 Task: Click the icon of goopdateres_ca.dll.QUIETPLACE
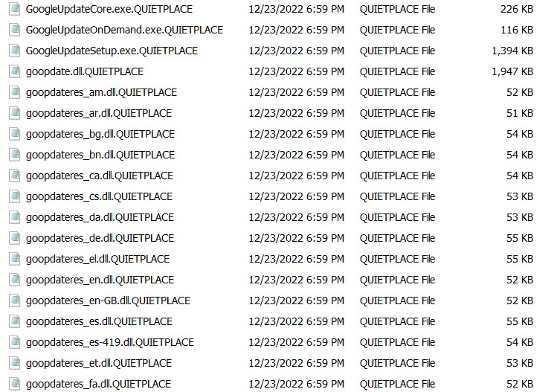[x=15, y=176]
